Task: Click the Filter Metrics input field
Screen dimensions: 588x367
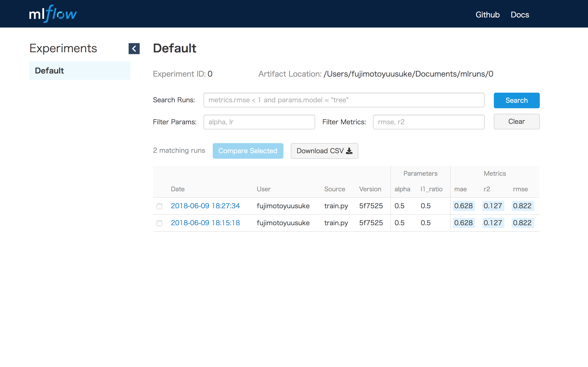Action: tap(428, 122)
